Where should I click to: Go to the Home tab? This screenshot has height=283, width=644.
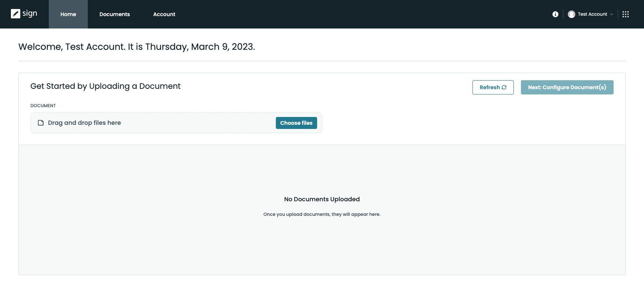[68, 14]
